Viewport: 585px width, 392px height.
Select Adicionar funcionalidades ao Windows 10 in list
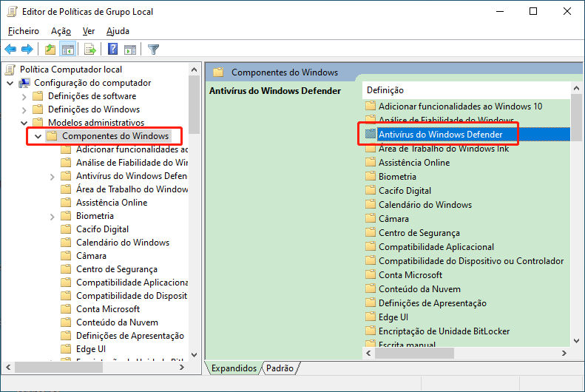[461, 107]
